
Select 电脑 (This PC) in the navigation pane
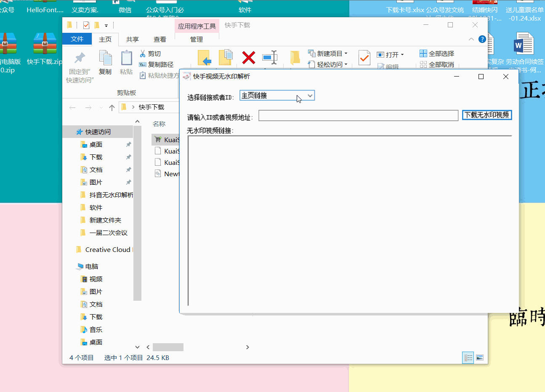click(88, 266)
